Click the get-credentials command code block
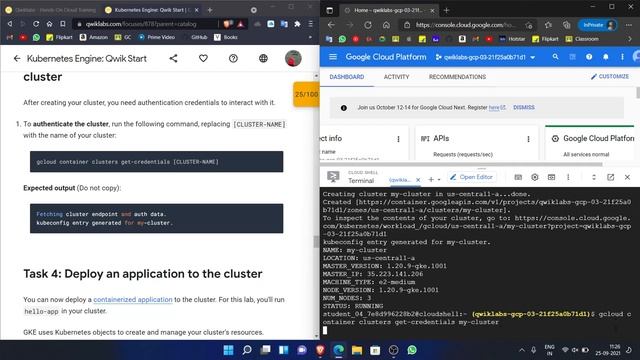The height and width of the screenshot is (360, 640). pos(156,162)
